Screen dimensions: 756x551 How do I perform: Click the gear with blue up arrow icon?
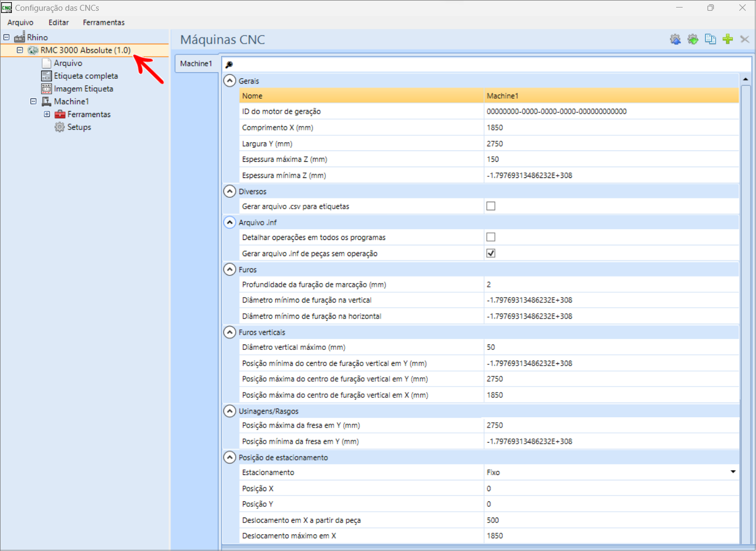pos(675,39)
